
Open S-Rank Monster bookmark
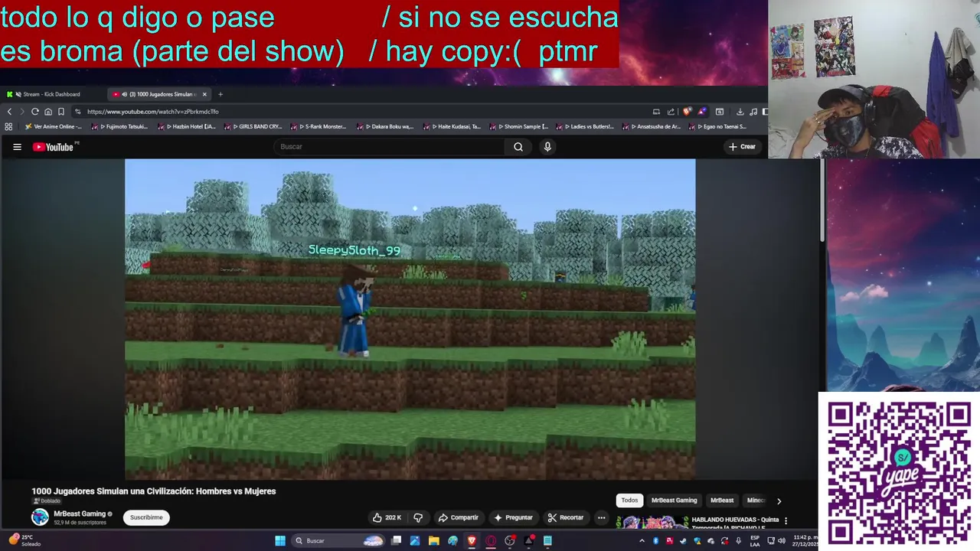pos(319,127)
